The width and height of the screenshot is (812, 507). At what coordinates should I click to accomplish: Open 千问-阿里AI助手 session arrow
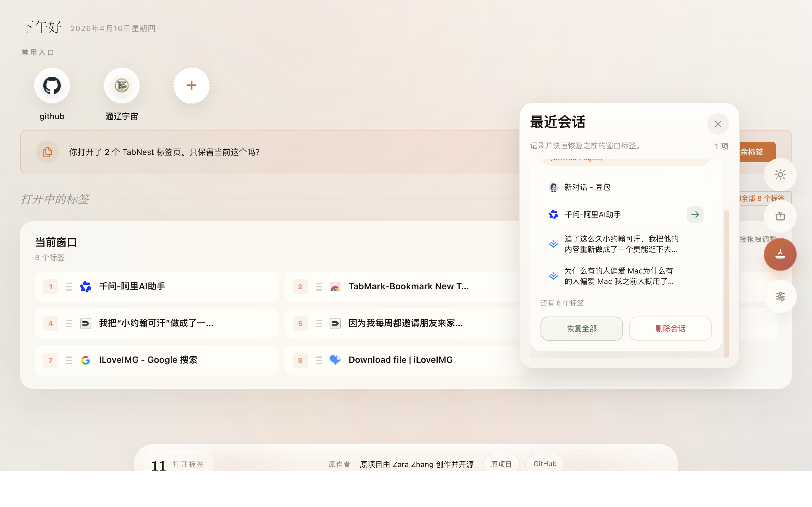(695, 215)
